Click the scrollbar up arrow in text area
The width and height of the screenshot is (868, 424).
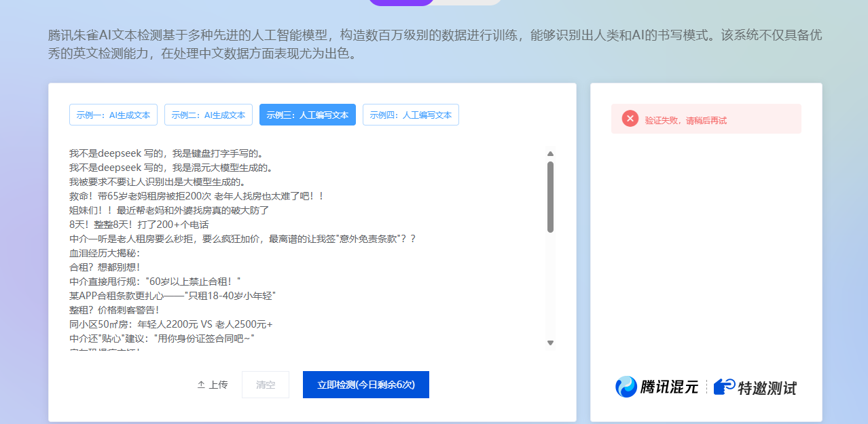[x=550, y=154]
